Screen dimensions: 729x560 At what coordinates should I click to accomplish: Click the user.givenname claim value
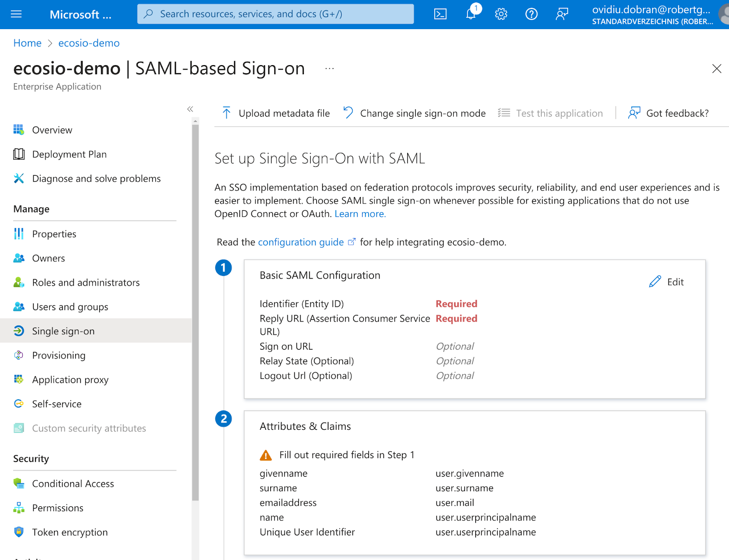click(470, 473)
